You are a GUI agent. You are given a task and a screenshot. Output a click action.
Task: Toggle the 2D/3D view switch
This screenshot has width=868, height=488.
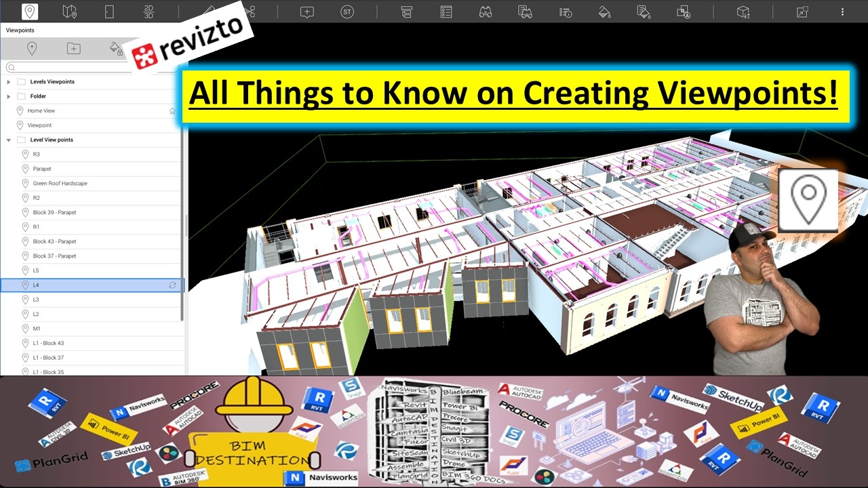[149, 12]
